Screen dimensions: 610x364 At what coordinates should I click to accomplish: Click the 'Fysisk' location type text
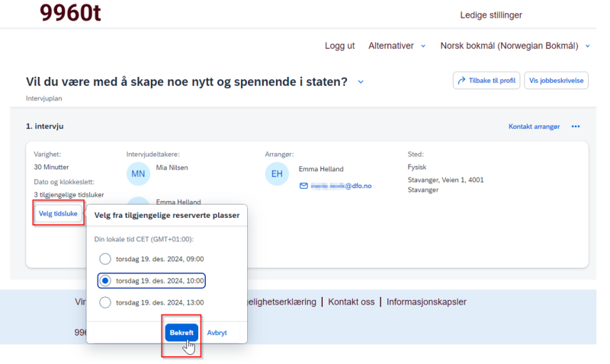tap(416, 167)
